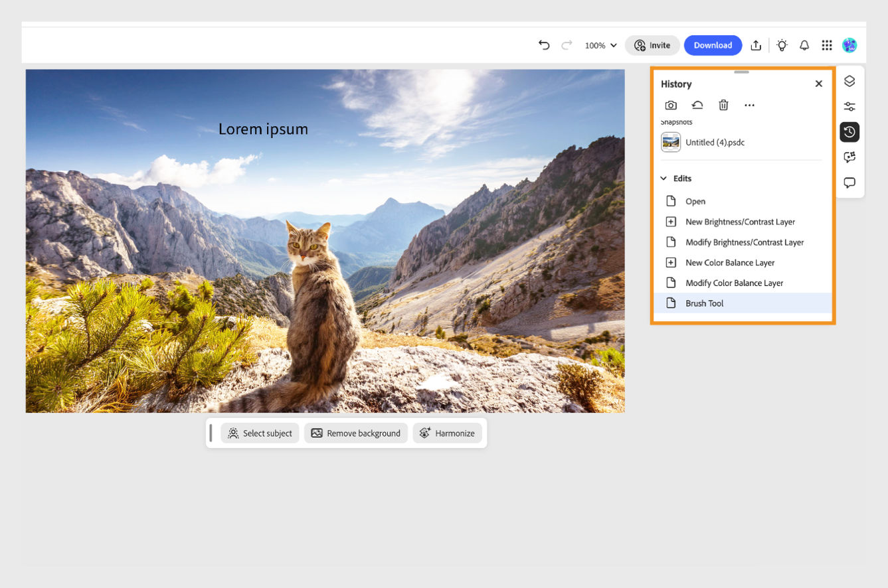
Task: Click the Download button
Action: click(x=713, y=44)
